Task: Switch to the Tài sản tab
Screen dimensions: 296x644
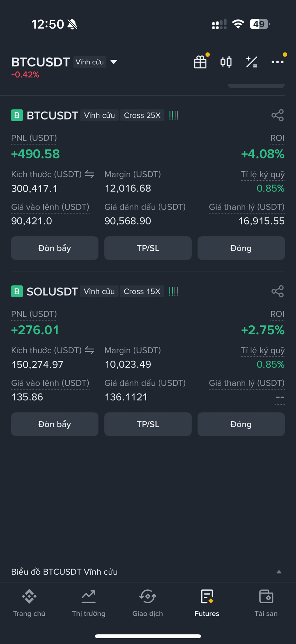Action: [266, 603]
